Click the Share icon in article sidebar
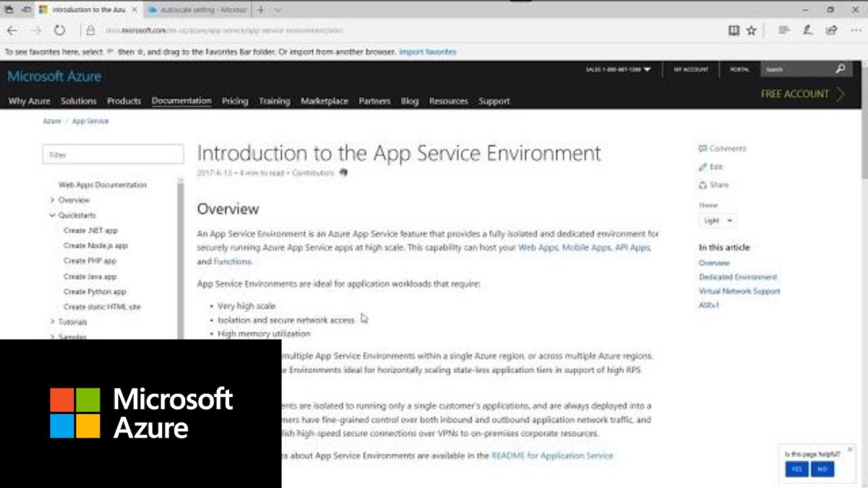The width and height of the screenshot is (868, 488). (x=703, y=185)
